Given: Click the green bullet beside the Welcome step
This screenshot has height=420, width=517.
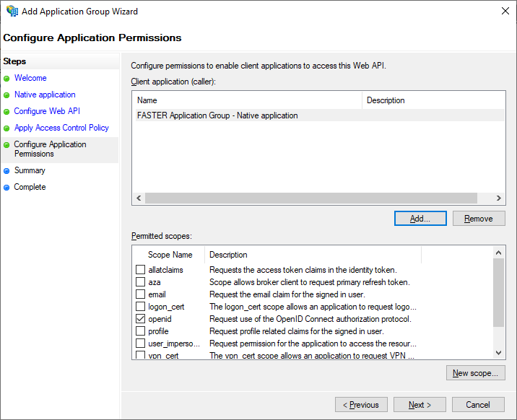Looking at the screenshot, I should (x=6, y=79).
